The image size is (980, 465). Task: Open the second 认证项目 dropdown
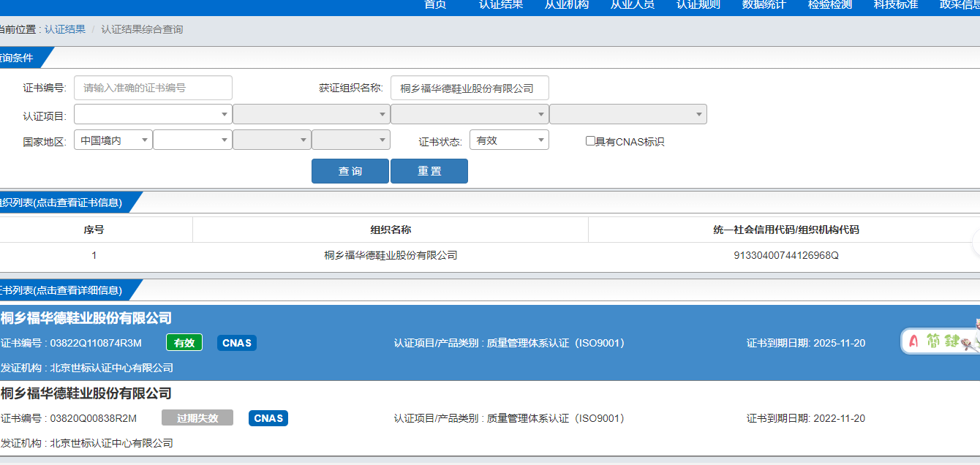tap(312, 114)
